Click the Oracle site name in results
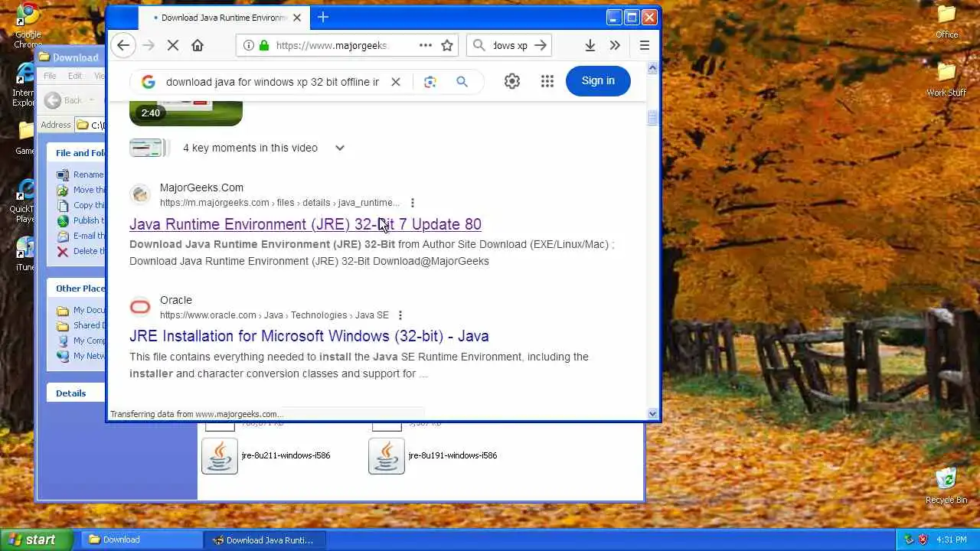The height and width of the screenshot is (551, 980). pos(176,300)
